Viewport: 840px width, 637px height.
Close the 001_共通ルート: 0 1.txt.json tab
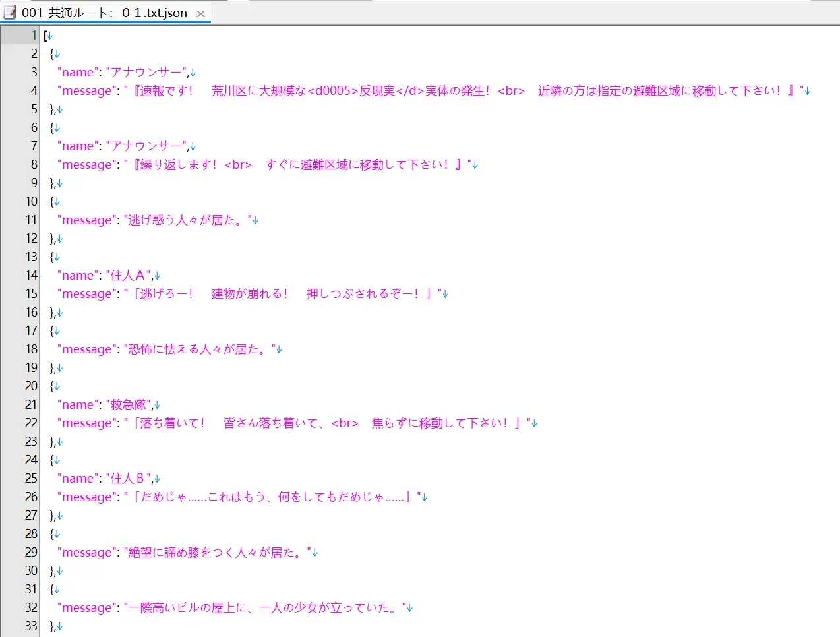pyautogui.click(x=200, y=13)
